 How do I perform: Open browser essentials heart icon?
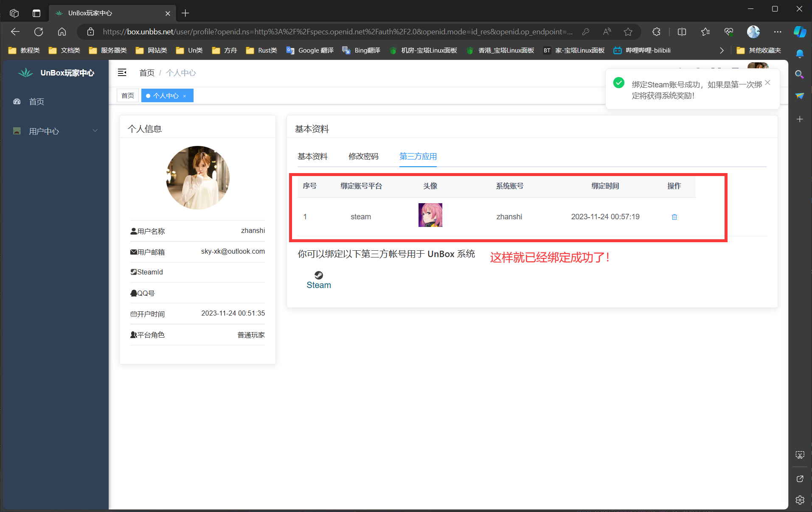(x=729, y=32)
